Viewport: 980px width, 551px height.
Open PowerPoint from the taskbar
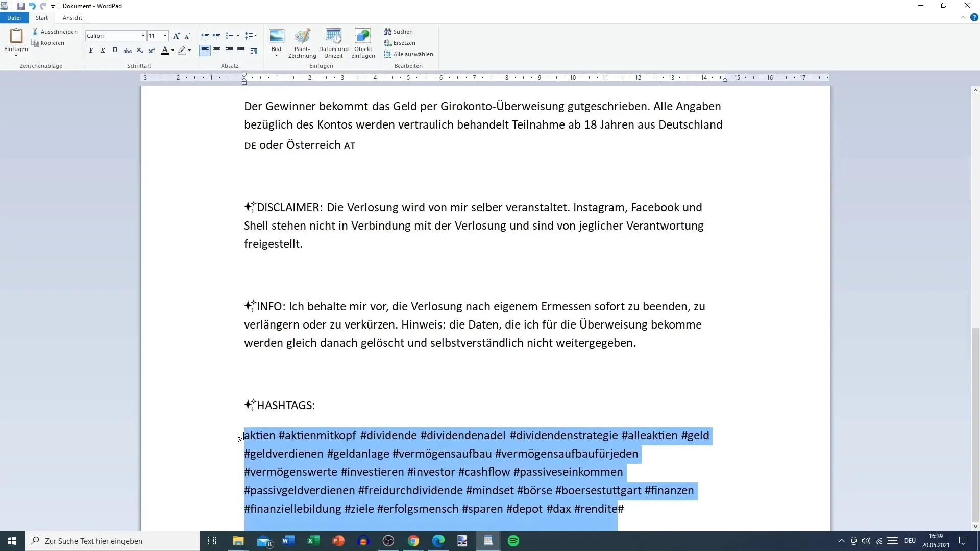(x=338, y=541)
